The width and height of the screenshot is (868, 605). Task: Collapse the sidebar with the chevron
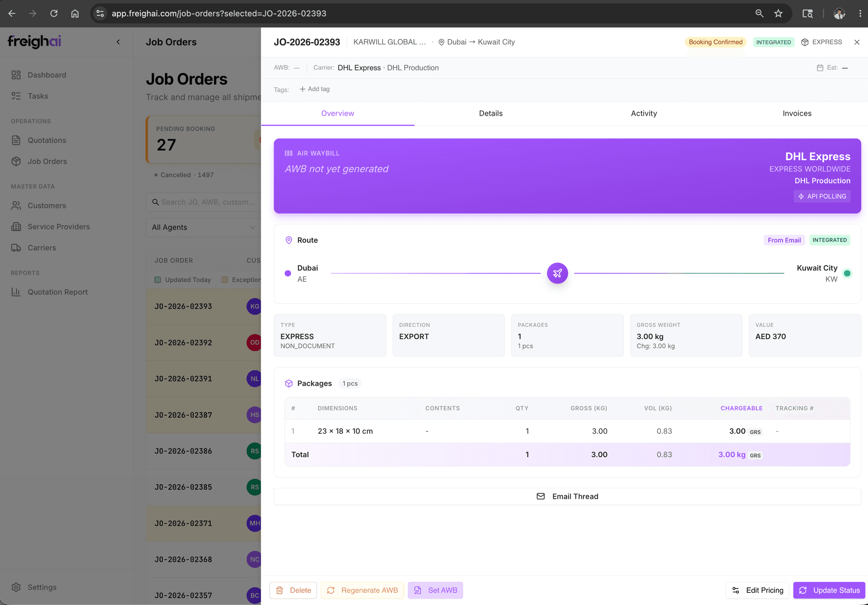(118, 42)
